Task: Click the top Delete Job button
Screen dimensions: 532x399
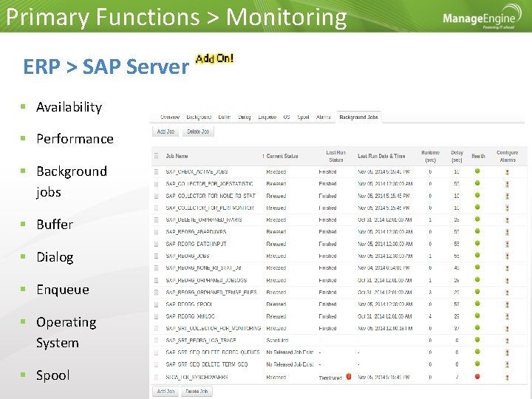Action: pos(198,132)
